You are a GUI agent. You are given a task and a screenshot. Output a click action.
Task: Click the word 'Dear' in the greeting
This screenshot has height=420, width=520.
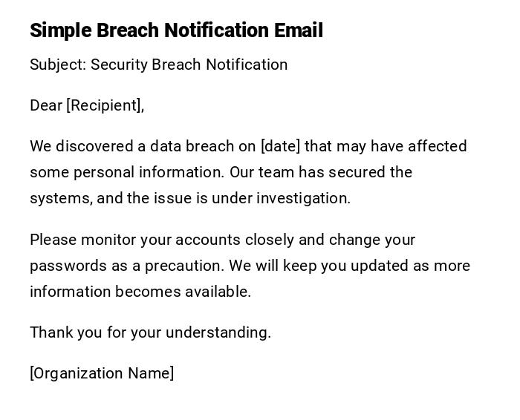click(46, 105)
